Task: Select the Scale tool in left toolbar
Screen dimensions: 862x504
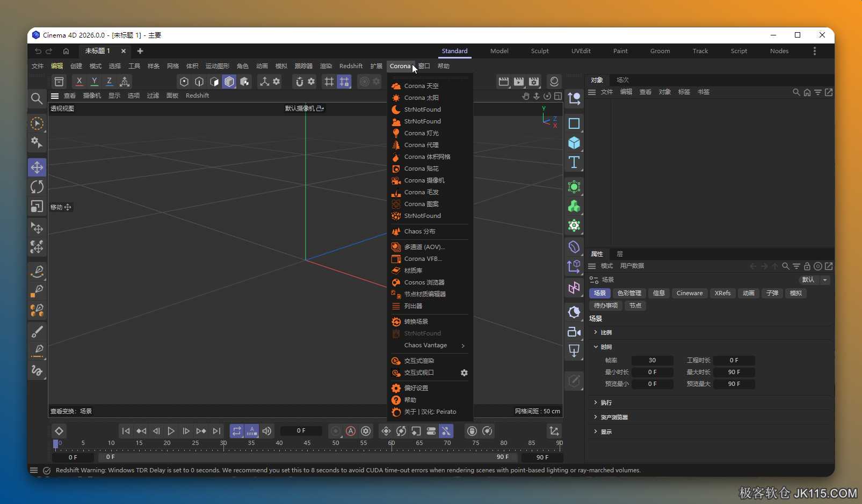Action: [x=37, y=206]
